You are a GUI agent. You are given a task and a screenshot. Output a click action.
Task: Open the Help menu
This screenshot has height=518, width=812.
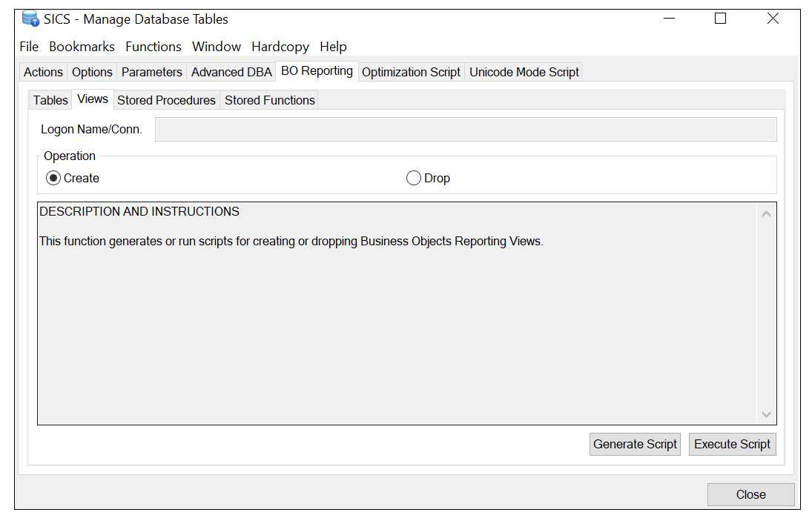333,47
